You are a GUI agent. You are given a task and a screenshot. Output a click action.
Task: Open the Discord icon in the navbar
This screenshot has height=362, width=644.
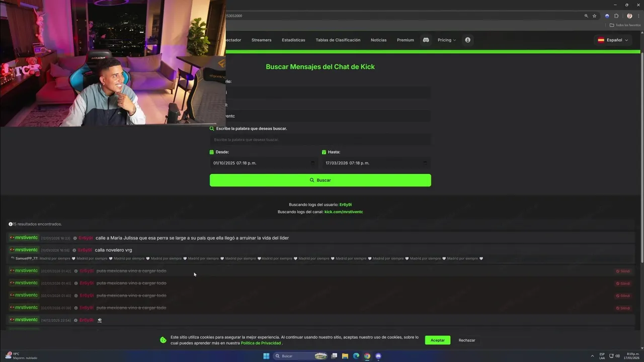(x=426, y=40)
